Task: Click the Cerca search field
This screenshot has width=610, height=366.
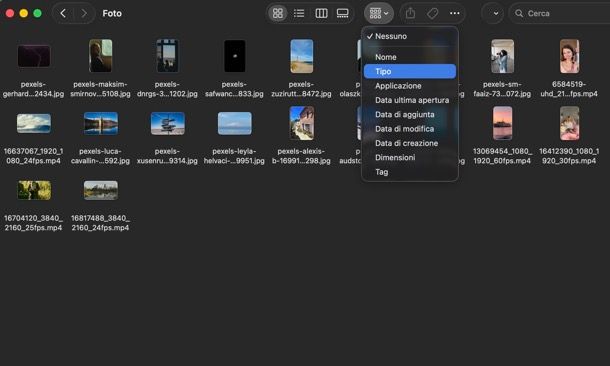Action: point(560,13)
